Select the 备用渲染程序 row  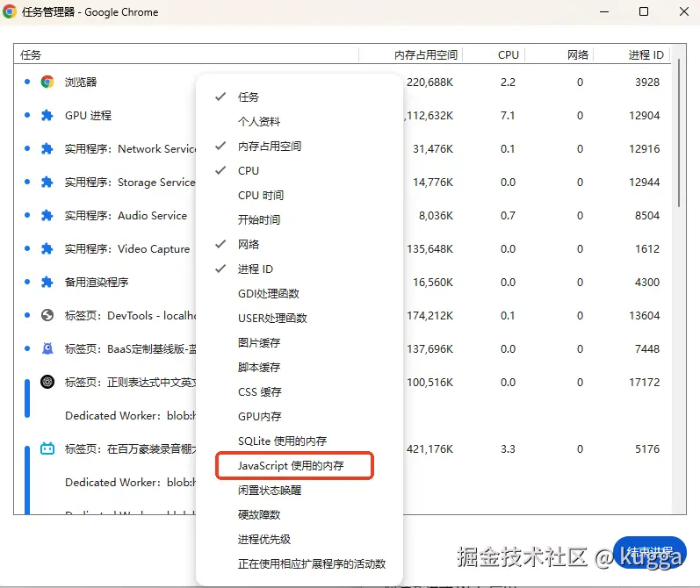pyautogui.click(x=97, y=282)
